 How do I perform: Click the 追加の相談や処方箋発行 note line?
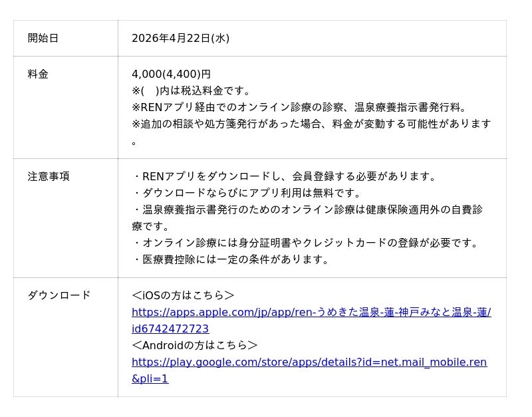point(311,124)
